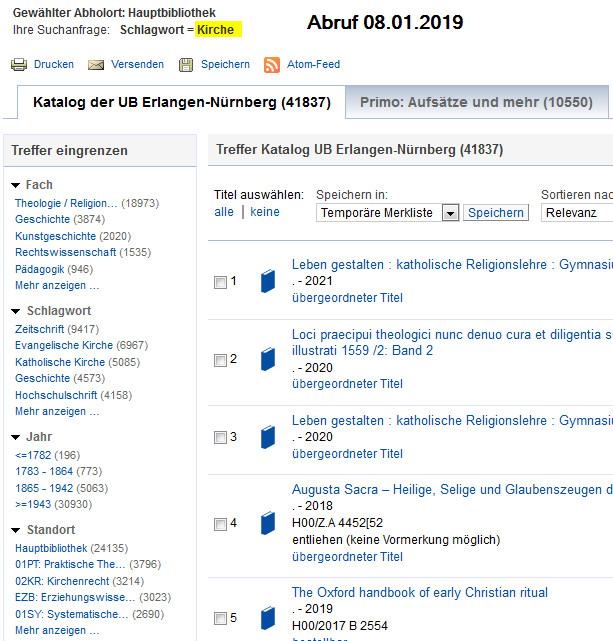Click the blue book icon of result 4
The height and width of the screenshot is (641, 613).
(x=268, y=523)
